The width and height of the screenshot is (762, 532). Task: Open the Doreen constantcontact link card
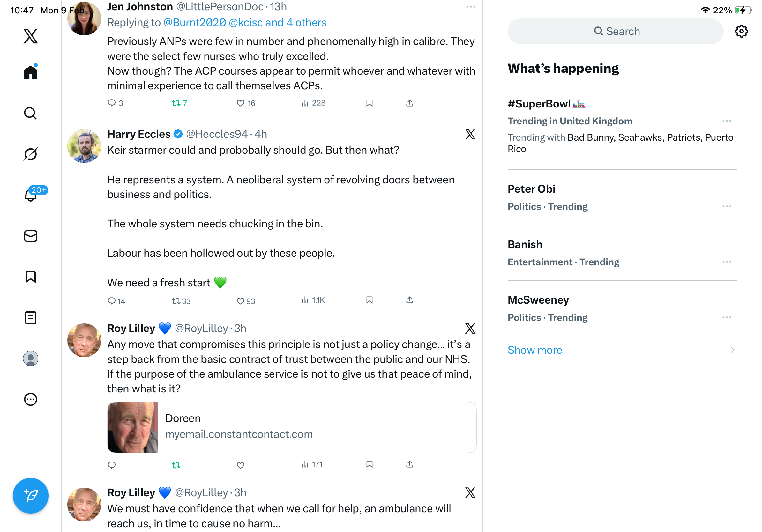tap(292, 427)
